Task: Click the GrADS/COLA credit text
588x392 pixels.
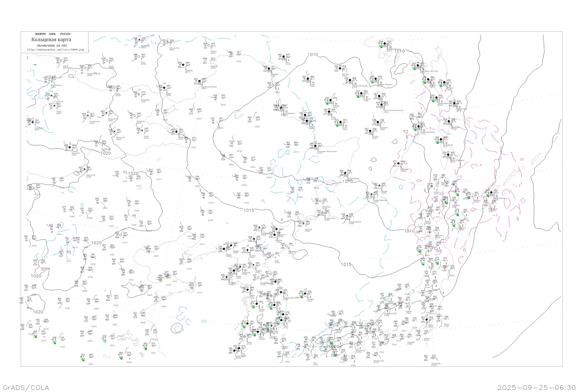Action: click(x=26, y=388)
